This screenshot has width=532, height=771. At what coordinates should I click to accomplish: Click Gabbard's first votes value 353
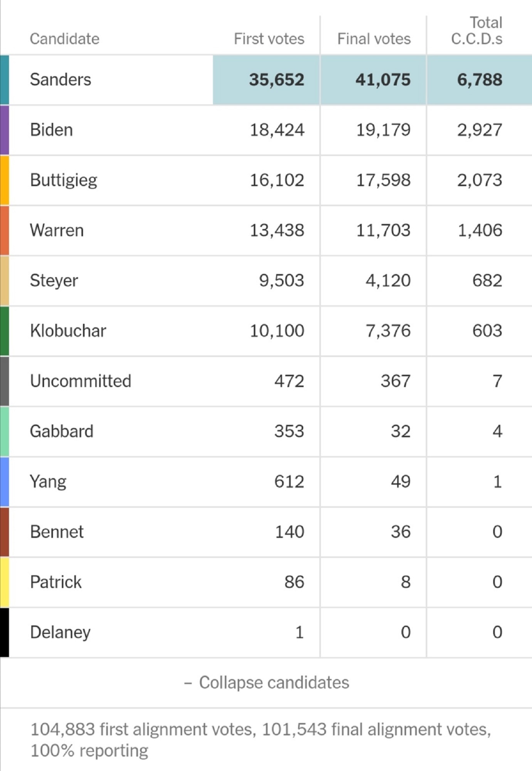coord(289,431)
